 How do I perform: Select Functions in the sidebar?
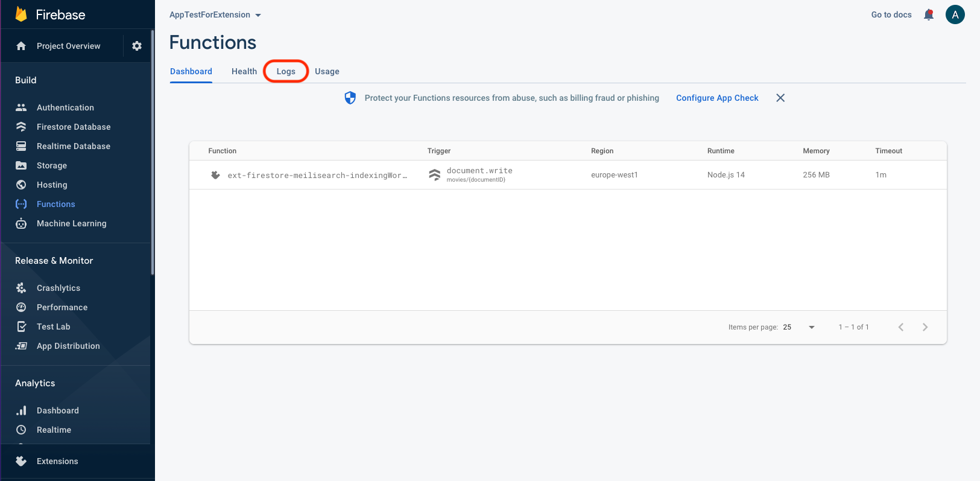pyautogui.click(x=56, y=204)
